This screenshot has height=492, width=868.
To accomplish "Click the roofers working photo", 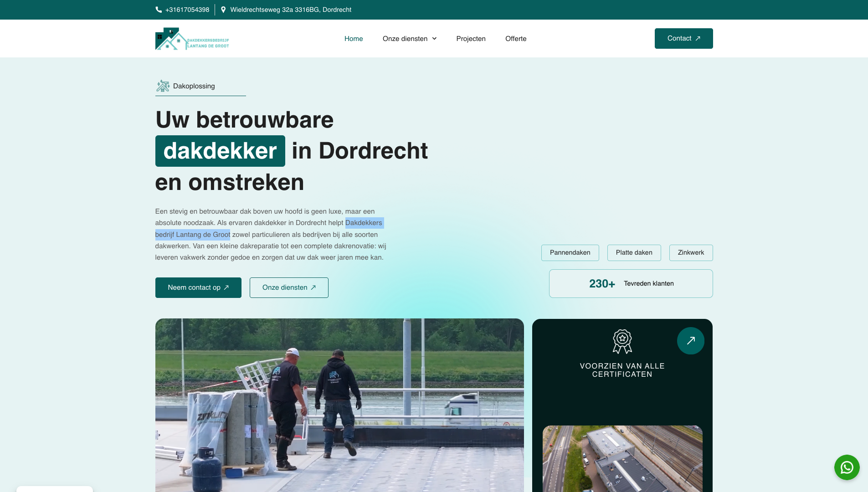I will [339, 405].
